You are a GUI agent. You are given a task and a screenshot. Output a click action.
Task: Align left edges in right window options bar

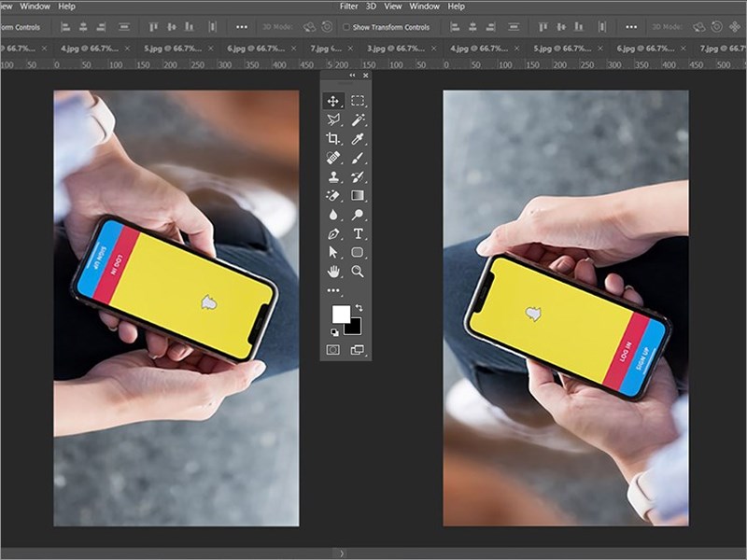tap(455, 27)
